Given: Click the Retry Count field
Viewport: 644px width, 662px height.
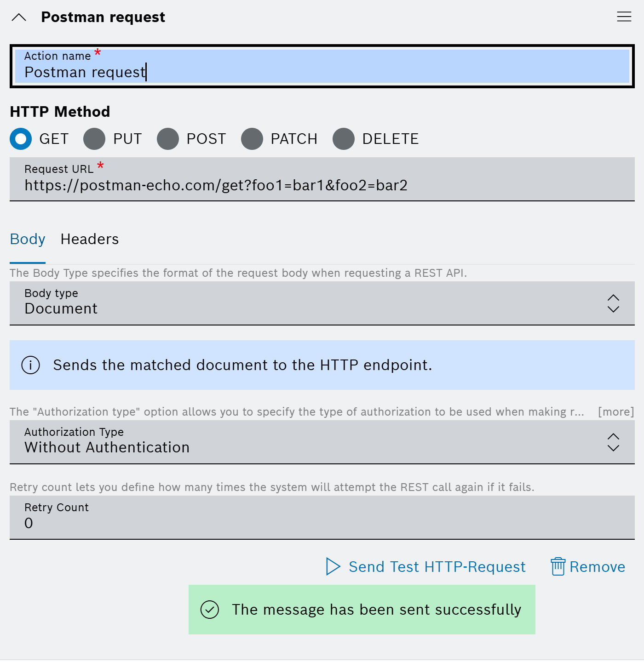Looking at the screenshot, I should coord(322,518).
